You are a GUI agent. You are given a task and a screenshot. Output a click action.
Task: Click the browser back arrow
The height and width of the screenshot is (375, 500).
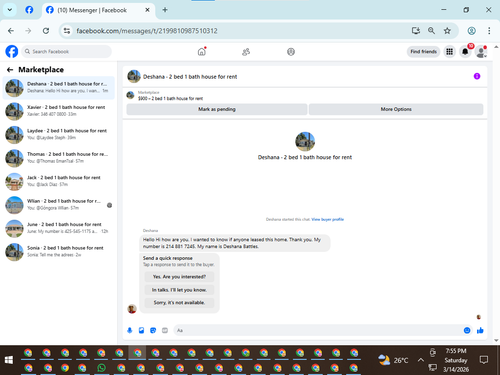point(11,31)
